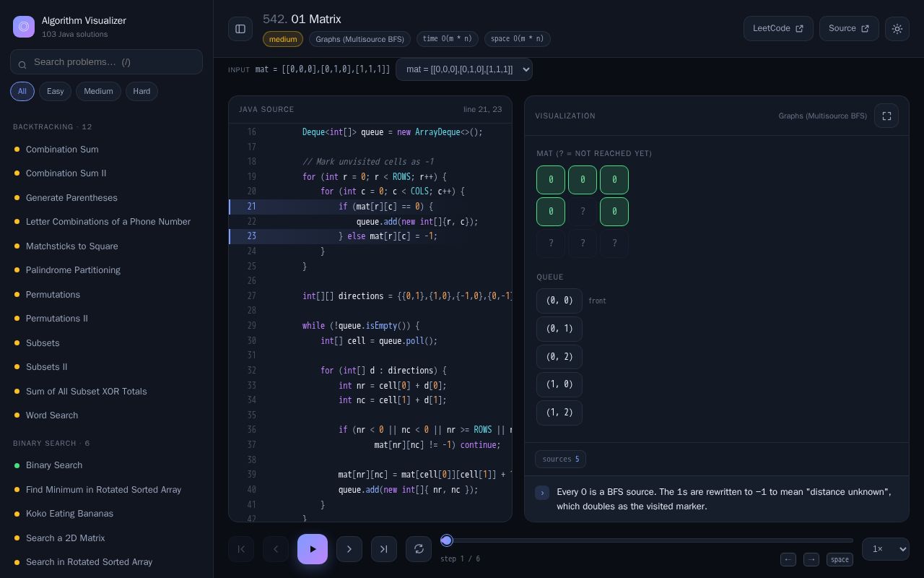
Task: Open the Source external link
Action: [849, 28]
